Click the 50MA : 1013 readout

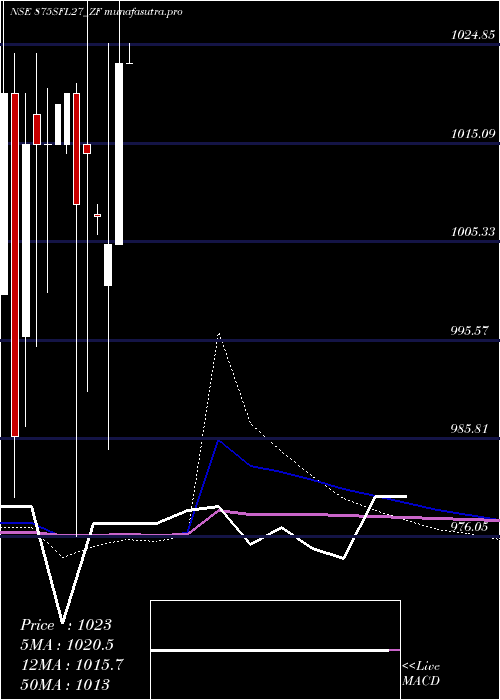(x=65, y=684)
